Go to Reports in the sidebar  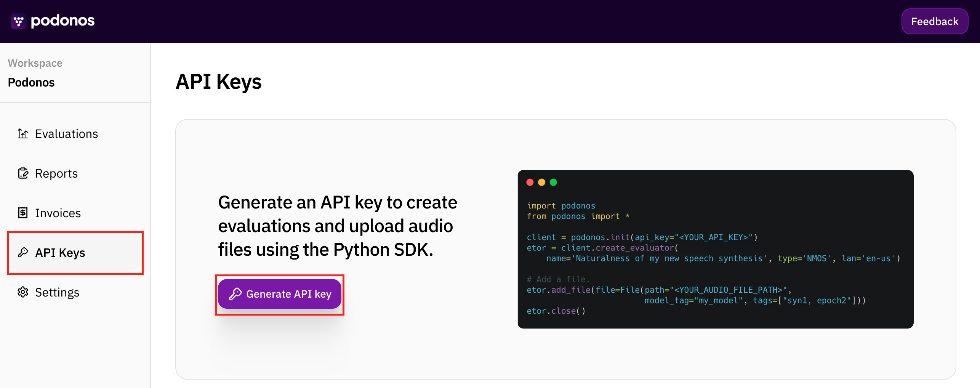pos(75,173)
